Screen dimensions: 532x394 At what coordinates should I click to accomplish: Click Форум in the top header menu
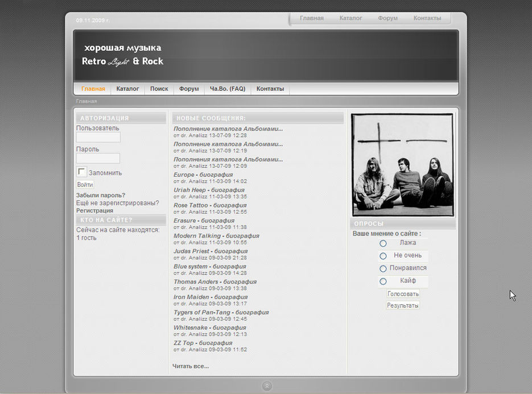[387, 18]
